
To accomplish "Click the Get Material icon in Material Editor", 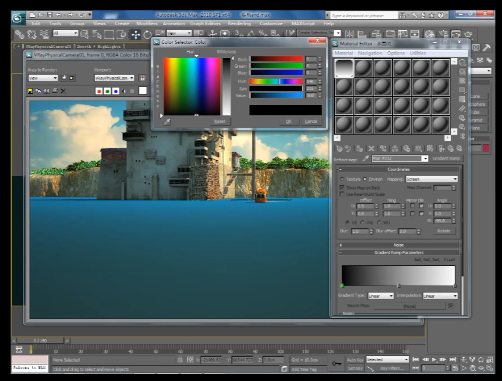I will [340, 149].
